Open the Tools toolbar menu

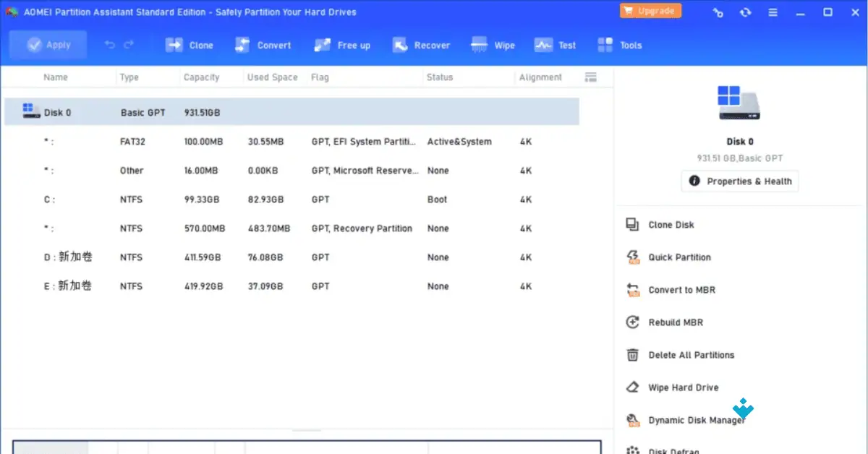click(619, 44)
